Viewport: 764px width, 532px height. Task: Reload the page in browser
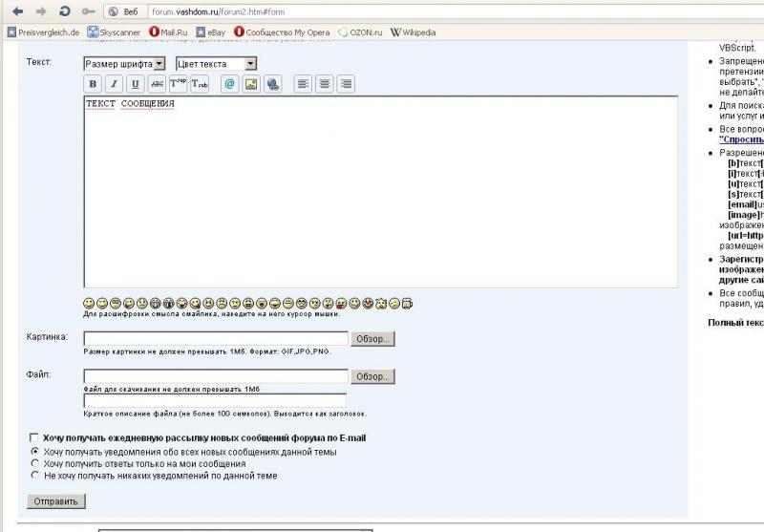(64, 11)
